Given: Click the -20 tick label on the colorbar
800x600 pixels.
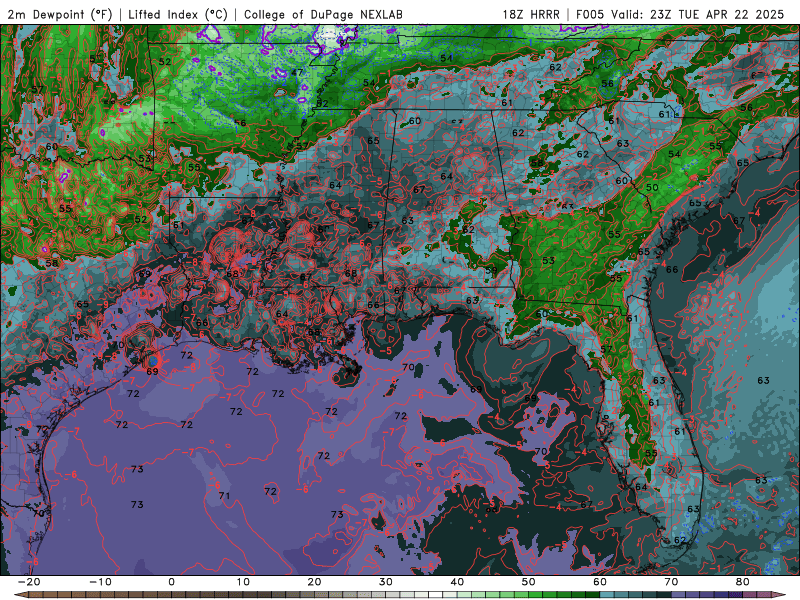Looking at the screenshot, I should click(x=28, y=582).
